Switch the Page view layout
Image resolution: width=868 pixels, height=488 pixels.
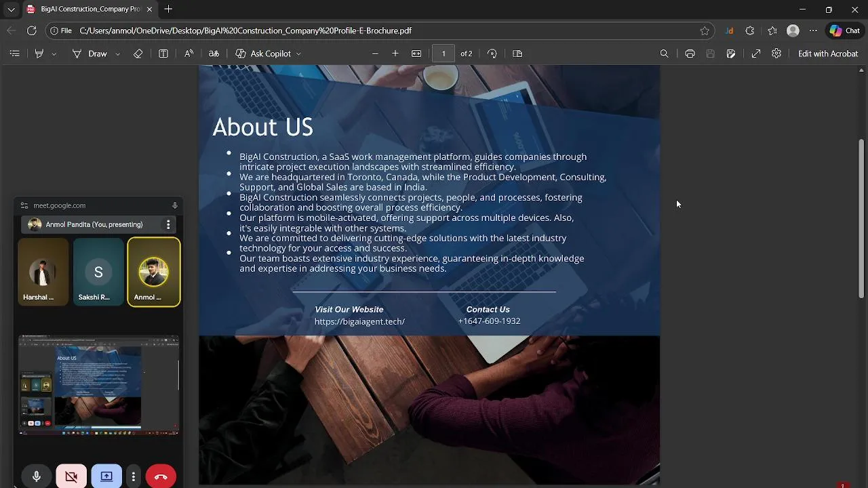tap(517, 54)
